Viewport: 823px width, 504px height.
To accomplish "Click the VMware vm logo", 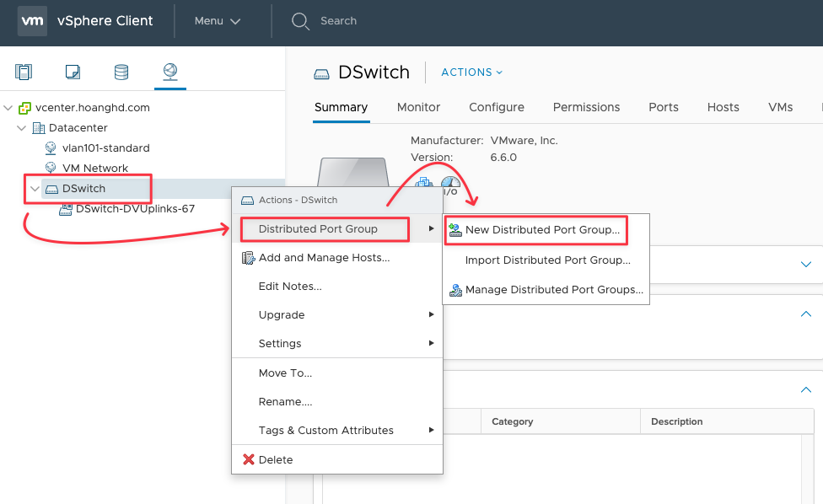I will click(32, 21).
